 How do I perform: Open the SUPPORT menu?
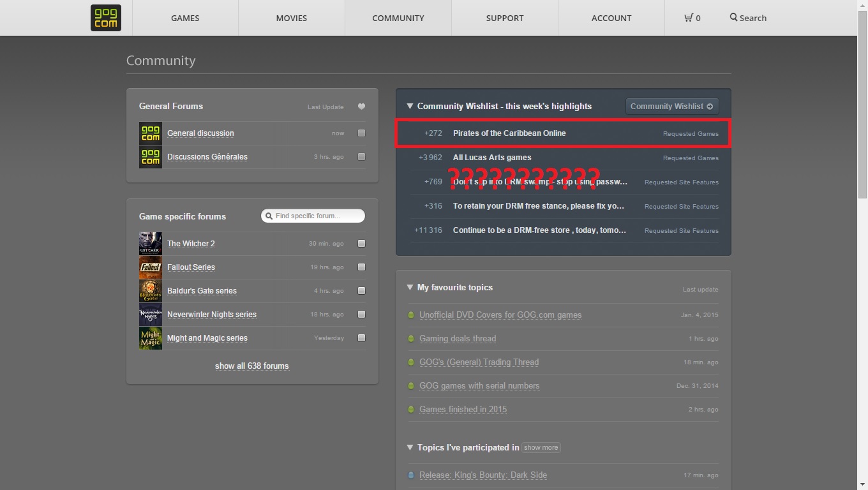coord(505,18)
